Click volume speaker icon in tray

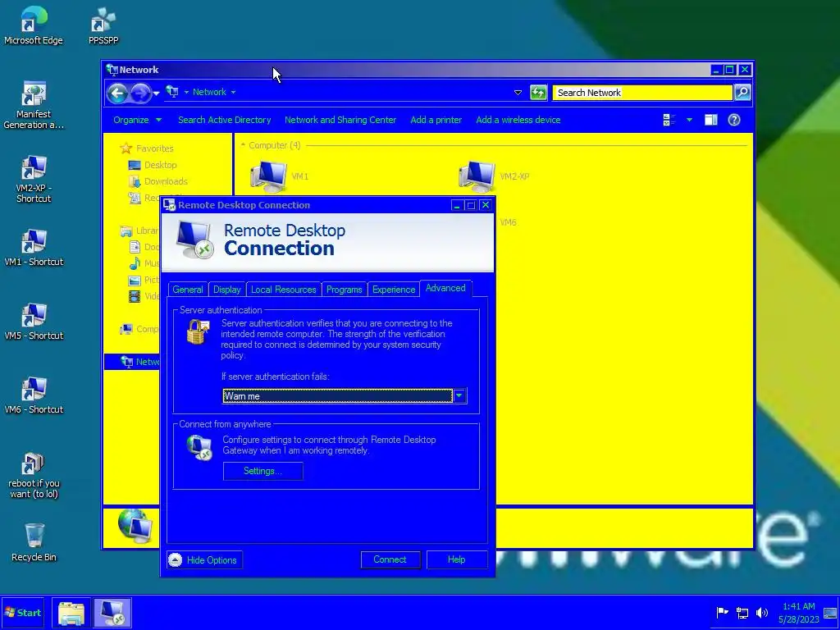762,612
